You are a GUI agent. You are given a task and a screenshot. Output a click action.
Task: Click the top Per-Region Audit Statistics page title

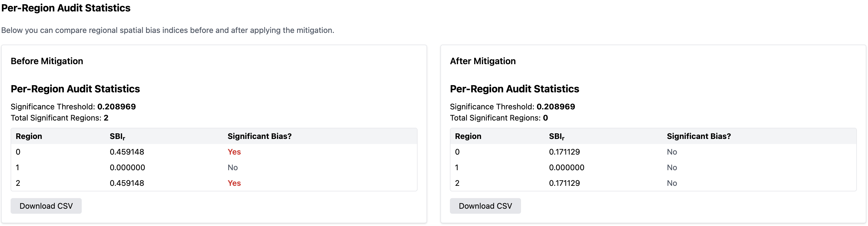click(66, 8)
